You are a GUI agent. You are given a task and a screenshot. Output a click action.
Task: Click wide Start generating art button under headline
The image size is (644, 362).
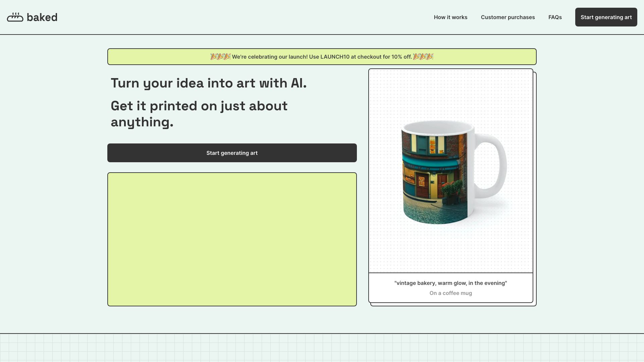tap(232, 153)
